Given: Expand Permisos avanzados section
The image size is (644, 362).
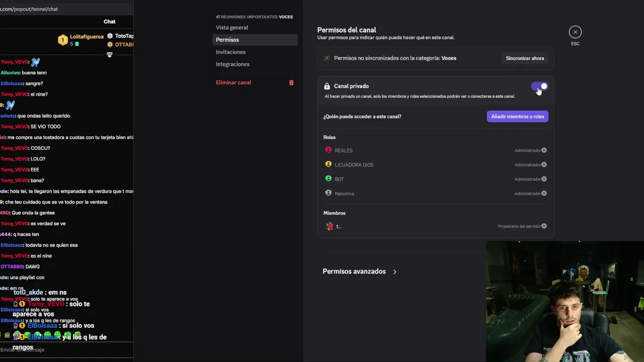Looking at the screenshot, I should [x=359, y=271].
